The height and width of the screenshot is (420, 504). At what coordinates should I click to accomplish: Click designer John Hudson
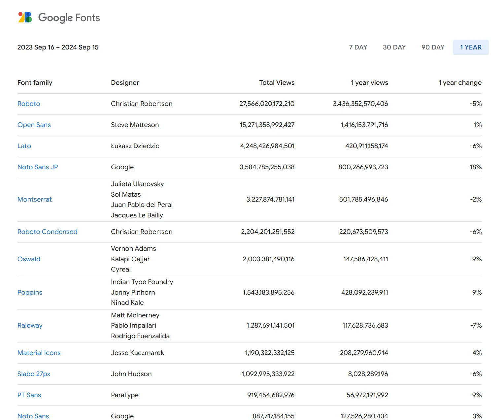[x=131, y=374]
